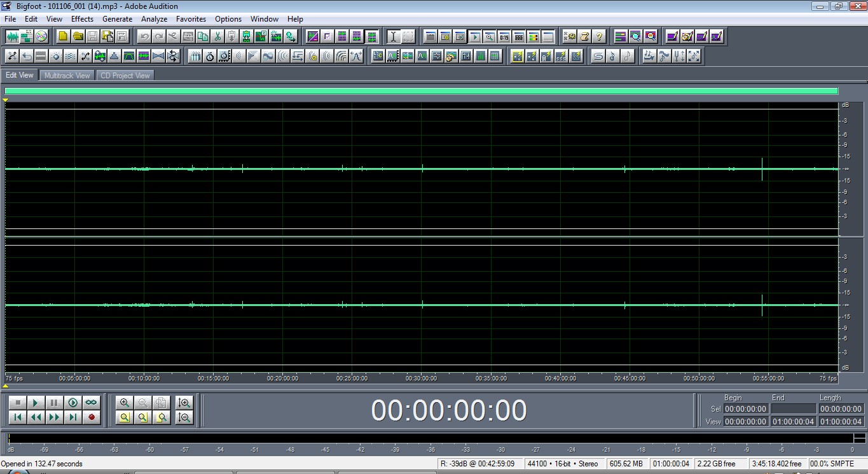Click the yellow New File icon

[x=63, y=36]
